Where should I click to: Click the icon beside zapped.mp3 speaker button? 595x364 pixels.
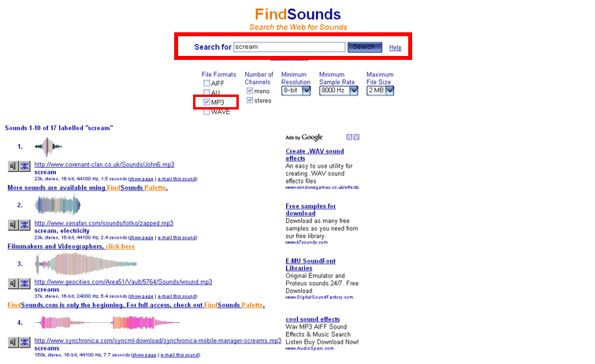25,225
